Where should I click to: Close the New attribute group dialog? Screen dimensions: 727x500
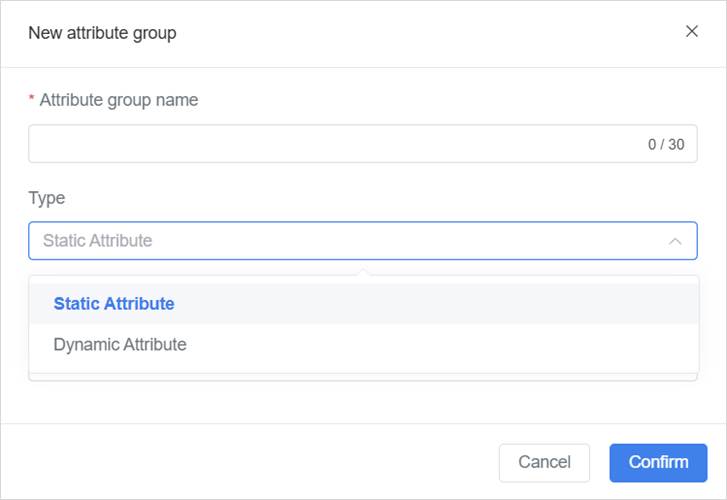pos(691,31)
